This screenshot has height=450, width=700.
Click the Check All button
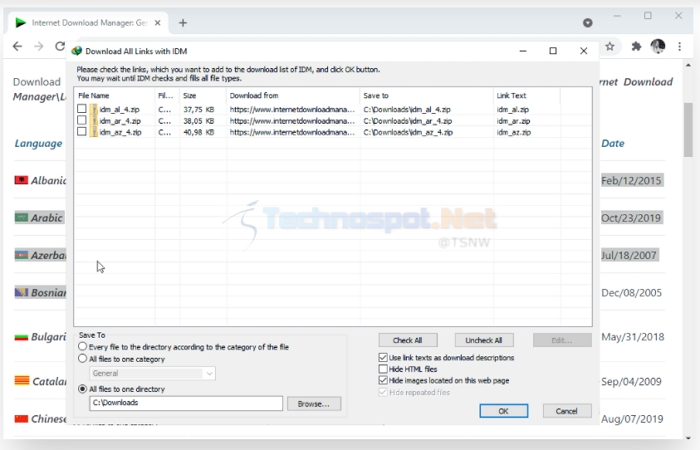408,340
